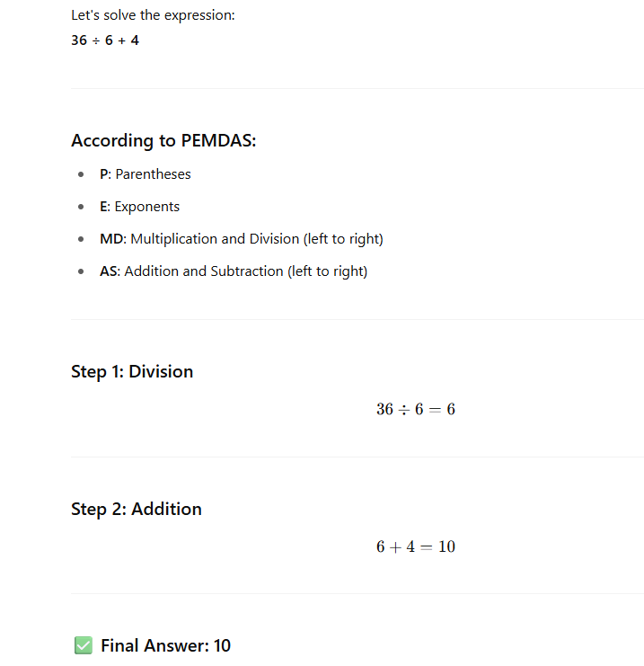Click the "According to PEMDAS:" heading
Screen dimensions: 644x666
[163, 140]
